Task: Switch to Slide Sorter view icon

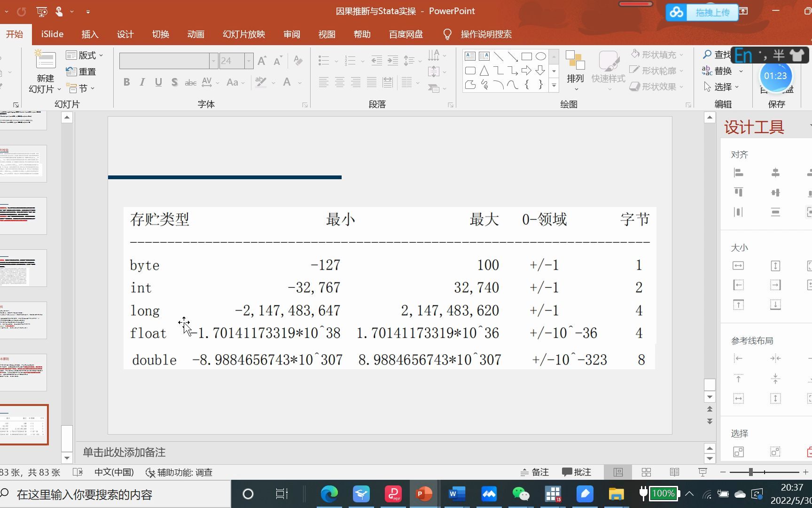Action: [x=646, y=472]
